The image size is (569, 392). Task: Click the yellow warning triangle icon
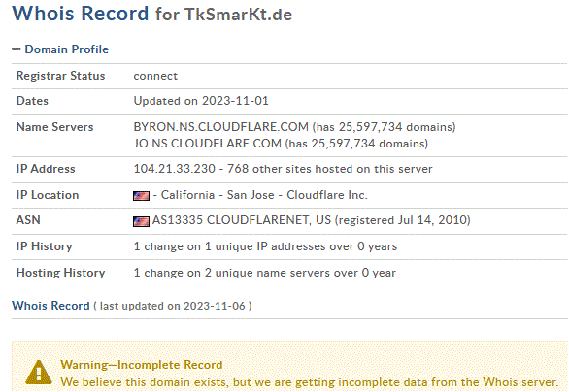[x=39, y=373]
